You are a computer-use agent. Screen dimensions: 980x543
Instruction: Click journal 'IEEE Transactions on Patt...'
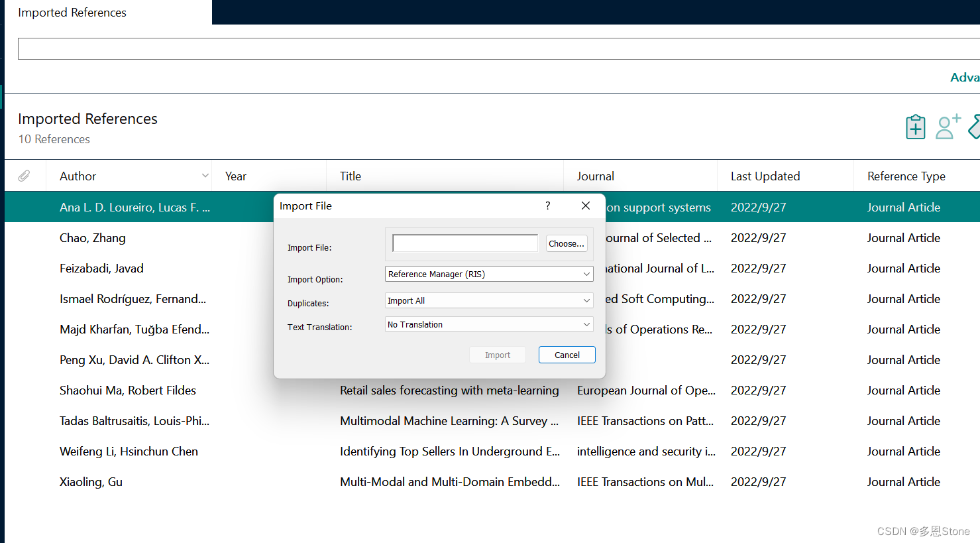click(645, 421)
